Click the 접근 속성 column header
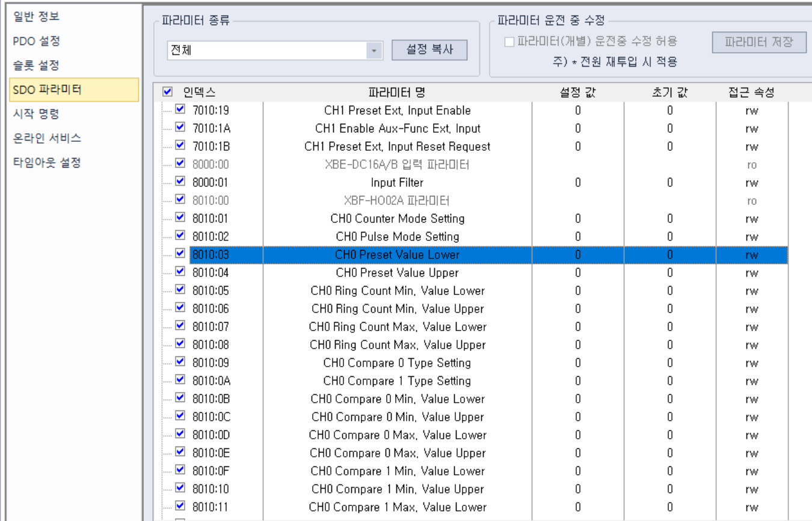The image size is (812, 521). click(x=751, y=93)
